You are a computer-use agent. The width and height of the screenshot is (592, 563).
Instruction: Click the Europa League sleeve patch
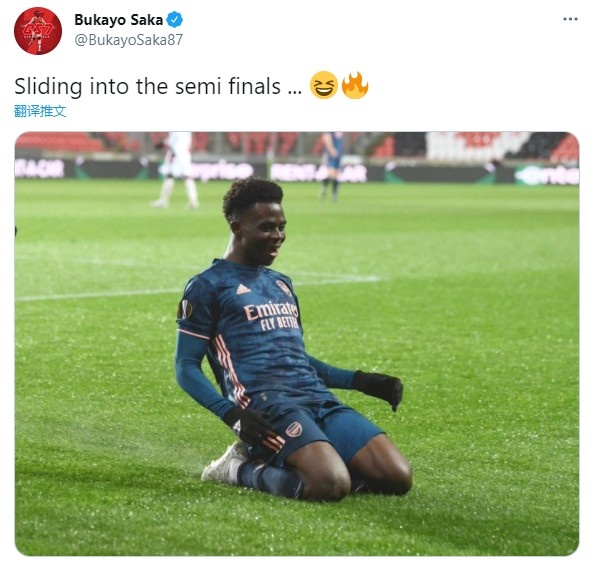click(x=185, y=310)
